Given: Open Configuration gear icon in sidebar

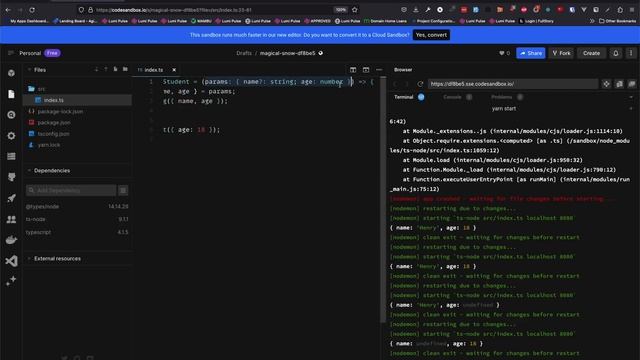Looking at the screenshot, I should tap(11, 136).
